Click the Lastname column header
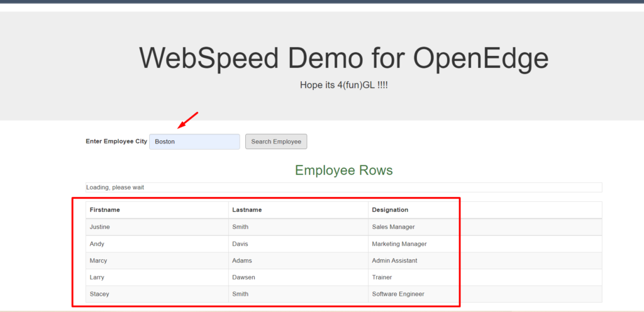 [247, 209]
